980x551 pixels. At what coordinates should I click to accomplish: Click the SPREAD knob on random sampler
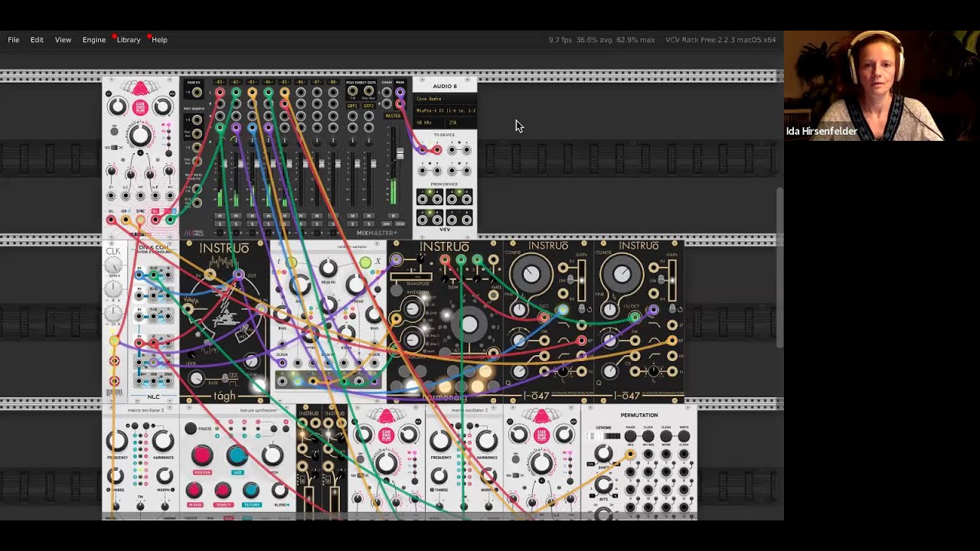point(356,285)
